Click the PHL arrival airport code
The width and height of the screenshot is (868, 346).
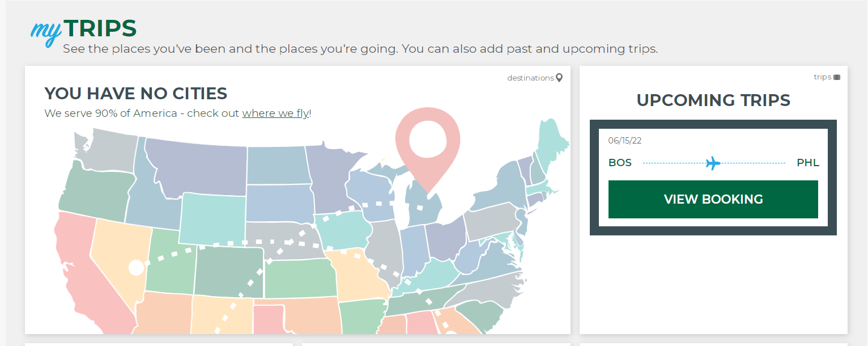[x=808, y=163]
